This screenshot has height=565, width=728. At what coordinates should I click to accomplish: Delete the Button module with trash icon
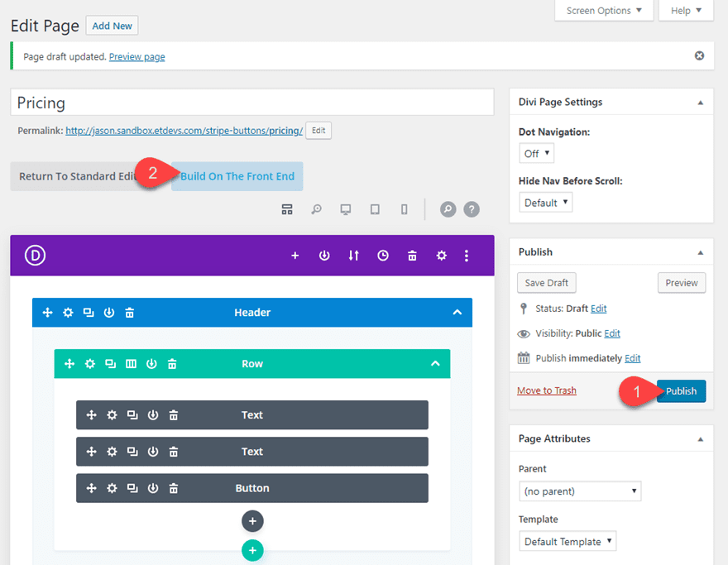point(173,488)
